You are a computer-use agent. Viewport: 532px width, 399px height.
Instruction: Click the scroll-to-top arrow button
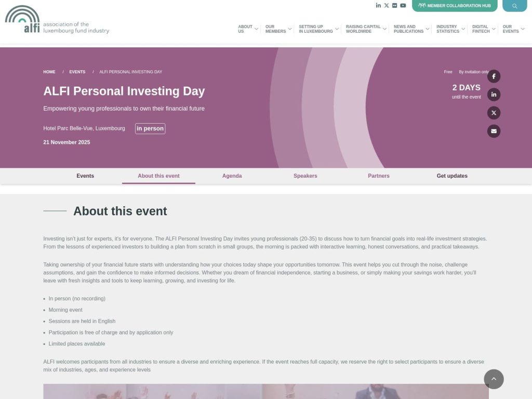click(494, 379)
